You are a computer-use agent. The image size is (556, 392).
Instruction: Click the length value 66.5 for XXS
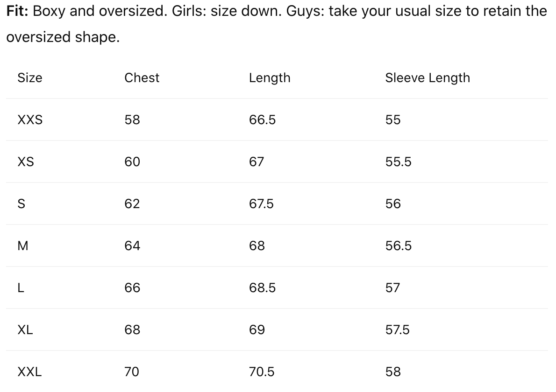(262, 120)
